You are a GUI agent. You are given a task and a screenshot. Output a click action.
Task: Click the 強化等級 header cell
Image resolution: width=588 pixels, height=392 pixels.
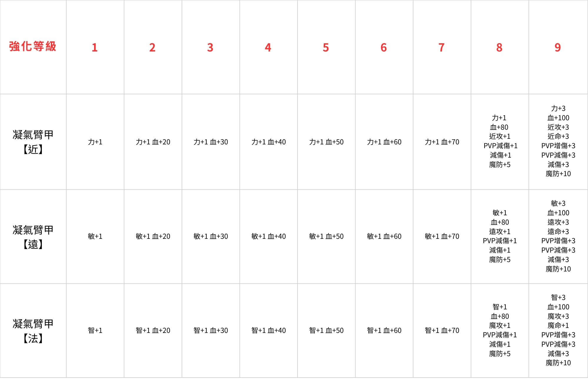pos(33,47)
